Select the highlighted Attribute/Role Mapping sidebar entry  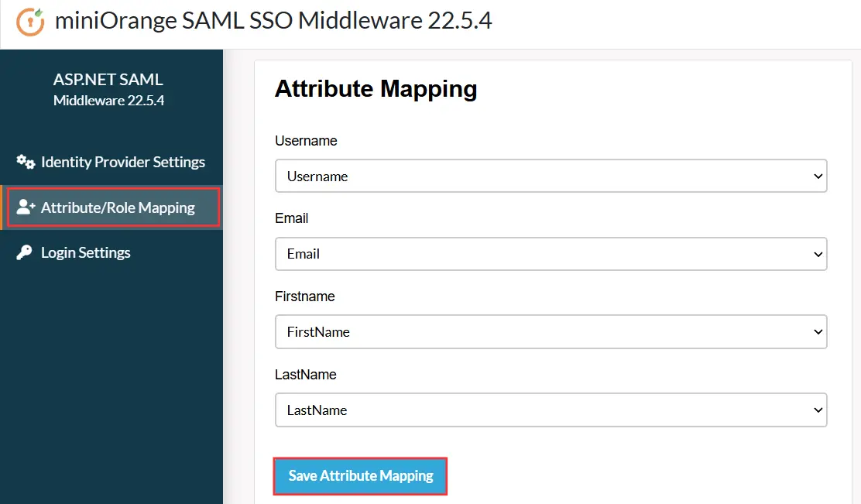coord(113,207)
